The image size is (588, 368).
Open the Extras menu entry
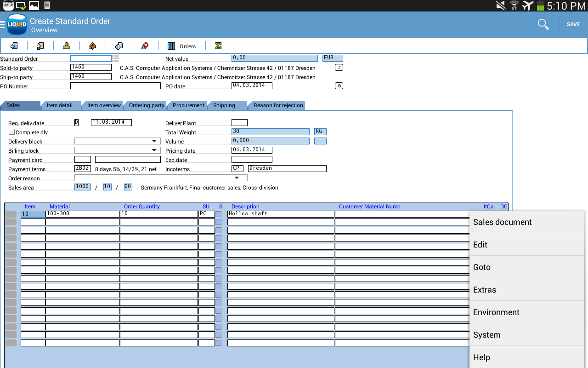pos(526,290)
